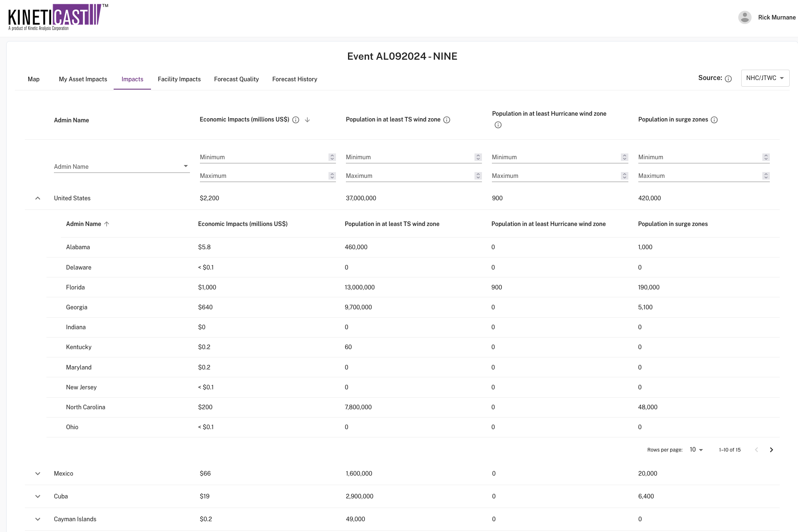Expand the Cuba row
The width and height of the screenshot is (798, 532).
point(38,496)
